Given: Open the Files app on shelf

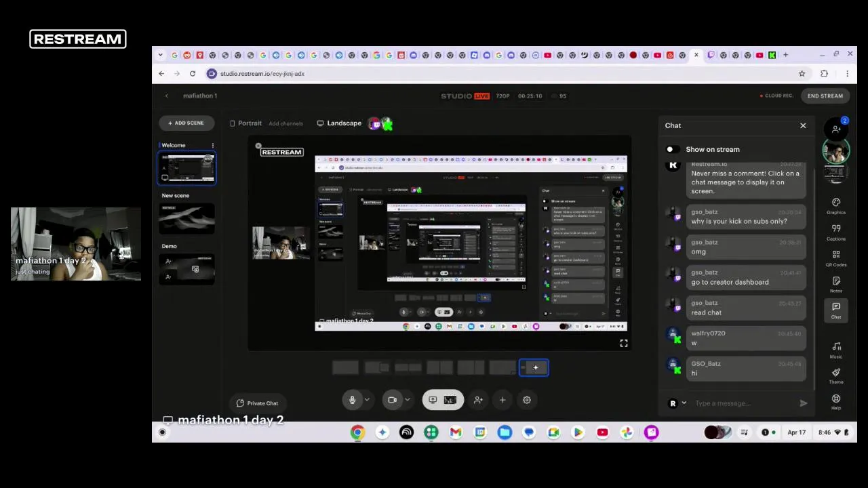Looking at the screenshot, I should pyautogui.click(x=505, y=432).
